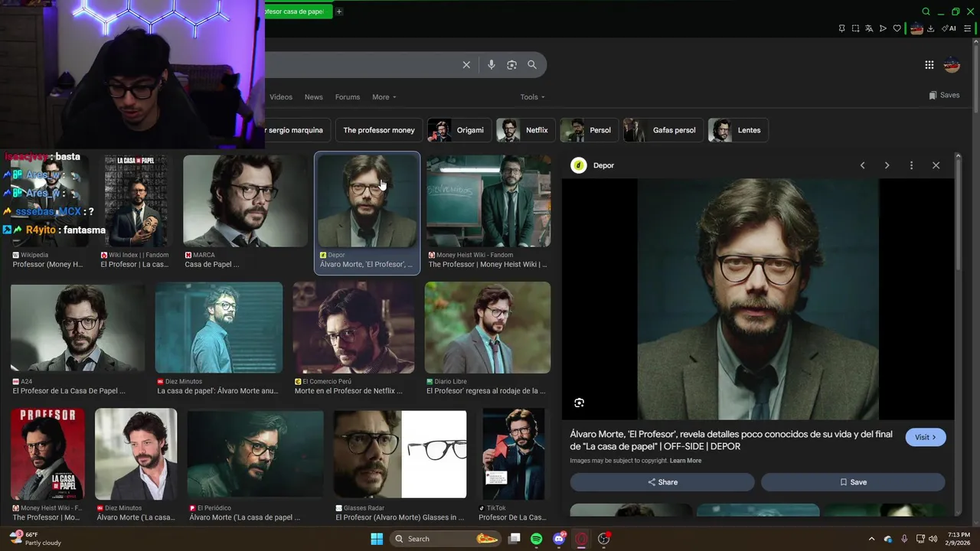Screen dimensions: 980x551
Task: Visit the Depor article page
Action: pyautogui.click(x=926, y=437)
